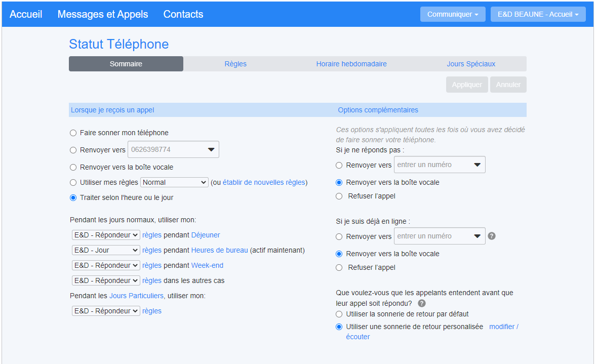Click 'établir de nouvelles règles' link
Viewport: 596px width, 364px height.
coord(264,182)
